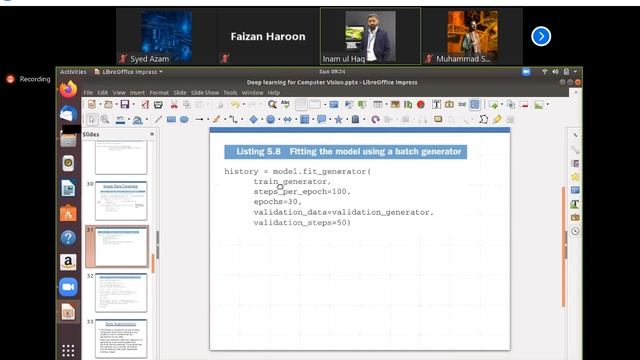Viewport: 640px width, 360px height.
Task: Select the Ellipse shape tool
Action: [x=184, y=120]
